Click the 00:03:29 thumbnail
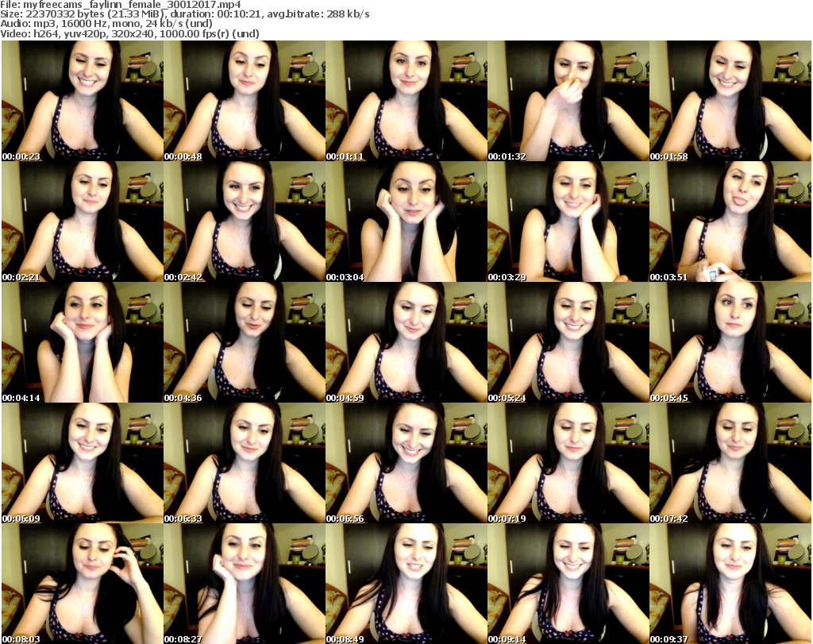The image size is (813, 644). click(x=568, y=222)
